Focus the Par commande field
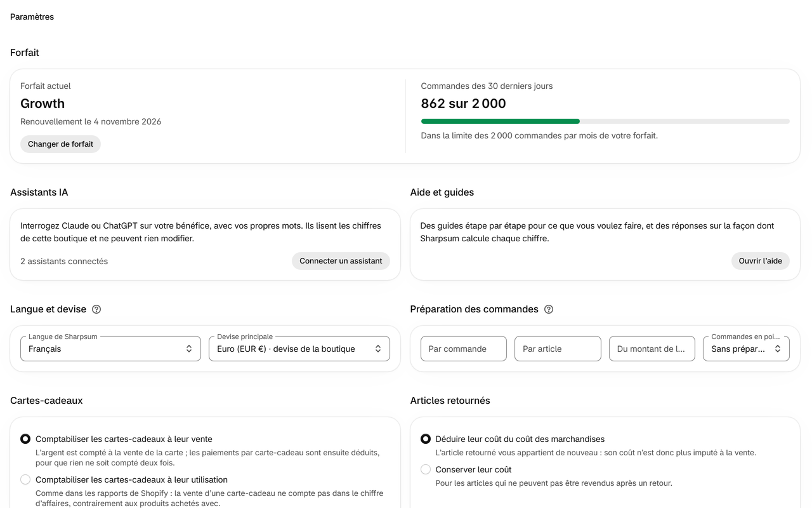The image size is (812, 508). pyautogui.click(x=464, y=349)
